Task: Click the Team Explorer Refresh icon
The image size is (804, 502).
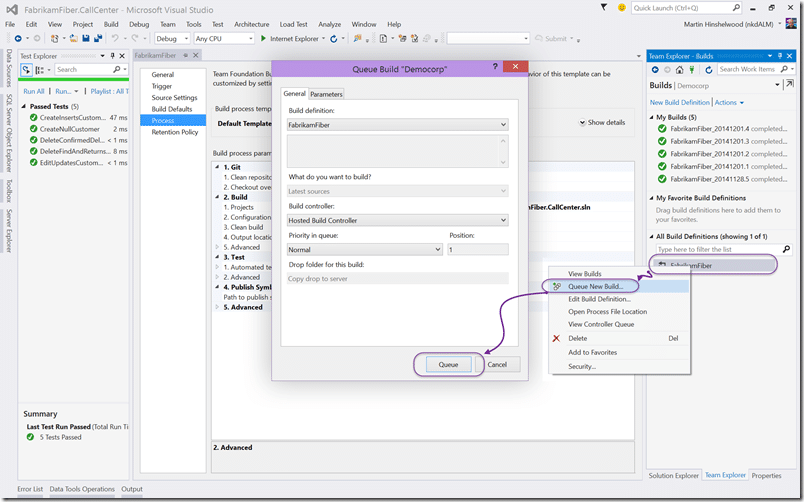Action: click(709, 70)
